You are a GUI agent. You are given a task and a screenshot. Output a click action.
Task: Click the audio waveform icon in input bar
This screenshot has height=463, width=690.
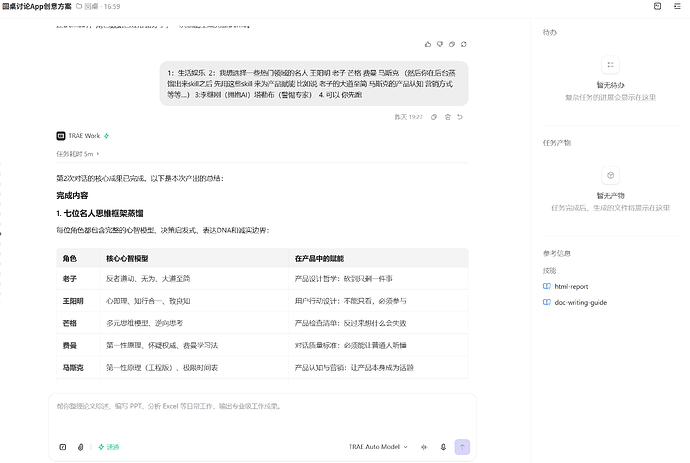pos(424,447)
